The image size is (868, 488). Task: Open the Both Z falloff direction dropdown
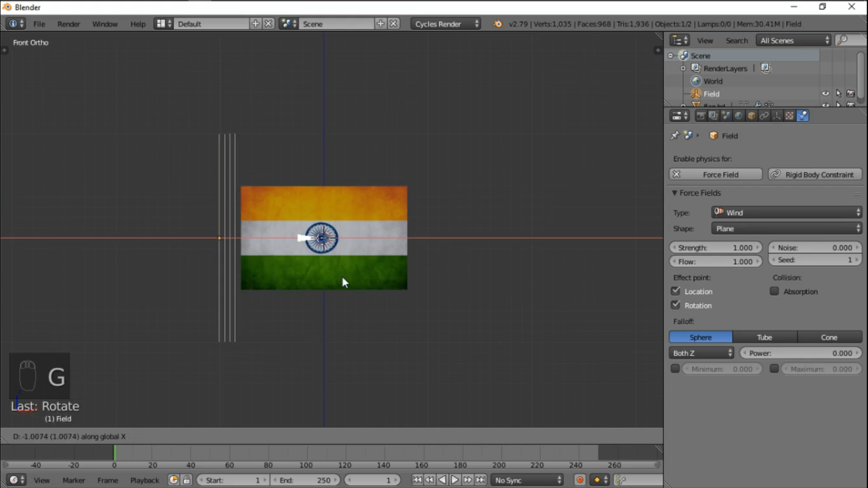[702, 353]
